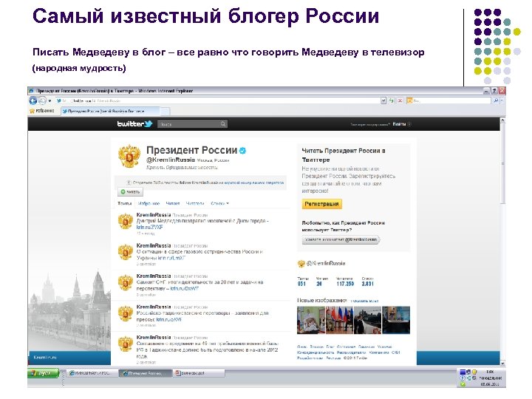Click the browser Back arrow button
This screenshot has height=399, width=532.
click(33, 100)
